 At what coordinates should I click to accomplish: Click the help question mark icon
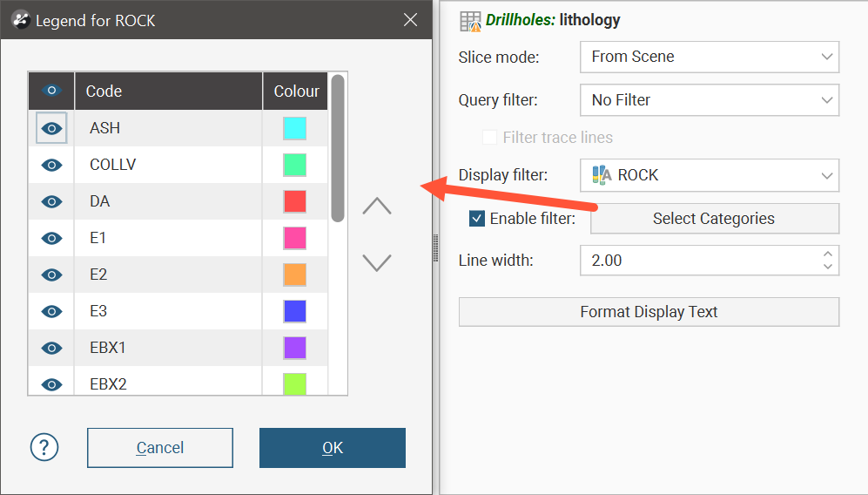click(44, 447)
